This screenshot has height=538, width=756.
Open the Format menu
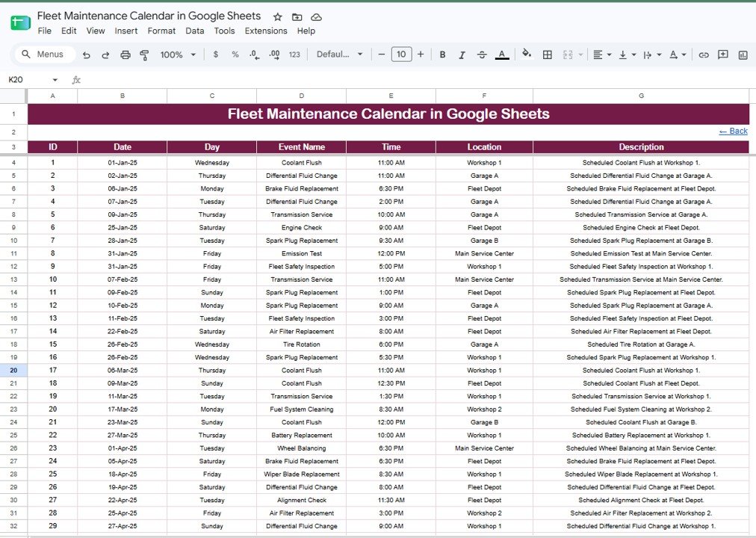(161, 31)
